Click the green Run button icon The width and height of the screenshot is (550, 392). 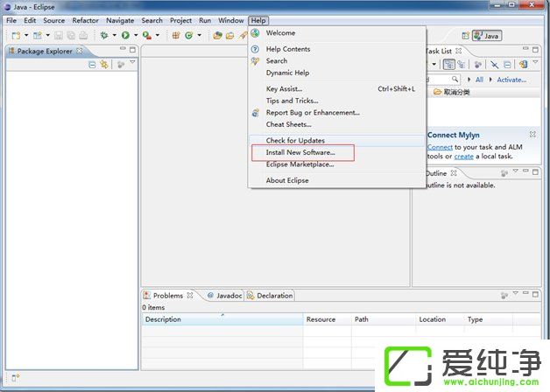(x=125, y=36)
